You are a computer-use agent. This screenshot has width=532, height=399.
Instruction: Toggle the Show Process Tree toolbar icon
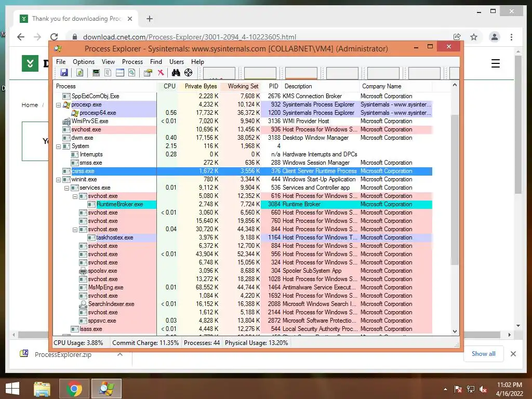tap(108, 73)
